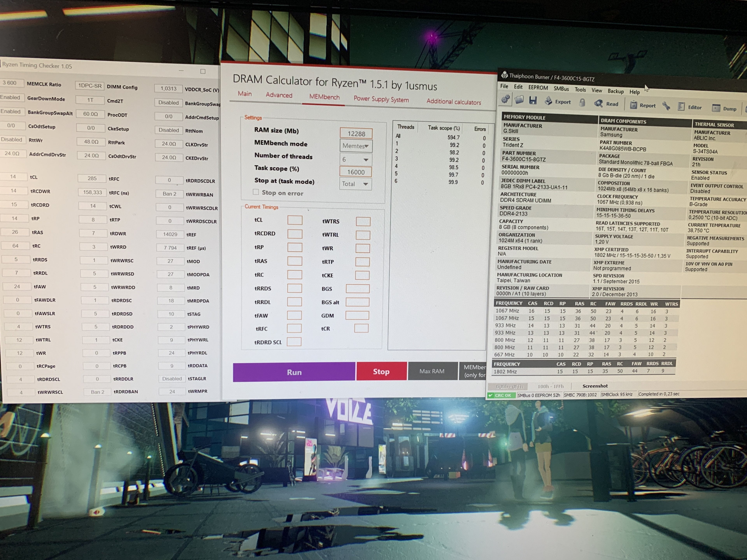This screenshot has width=747, height=560.
Task: Click the wrench tool icon
Action: [x=666, y=106]
